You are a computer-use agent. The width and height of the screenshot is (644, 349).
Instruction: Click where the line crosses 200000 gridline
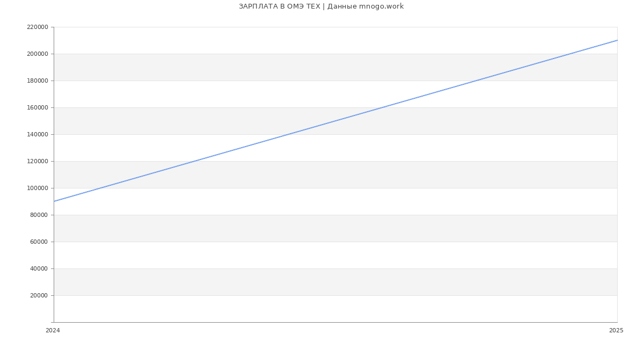coord(570,54)
